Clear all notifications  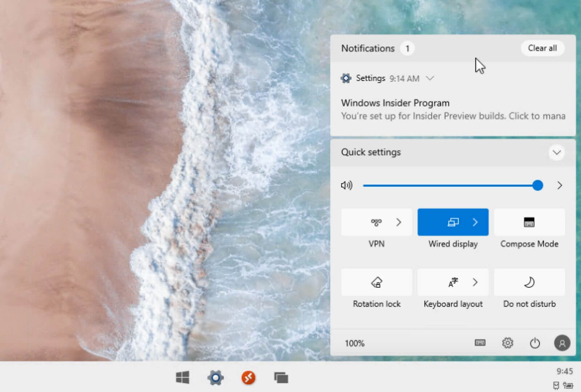pyautogui.click(x=542, y=48)
